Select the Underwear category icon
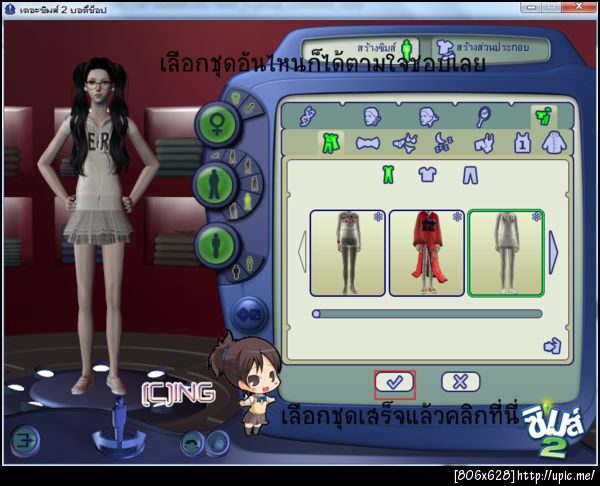Image resolution: width=600 pixels, height=486 pixels. (406, 143)
